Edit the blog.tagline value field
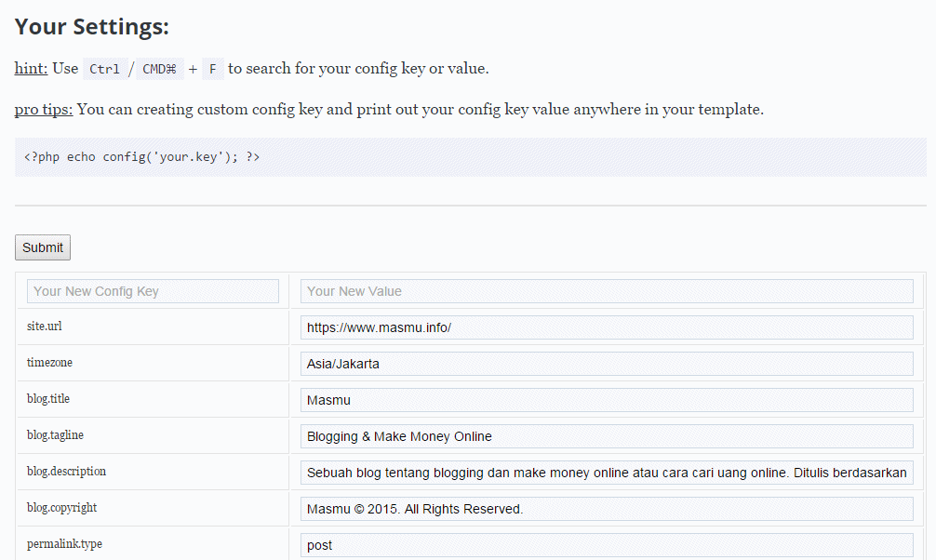Viewport: 936px width, 560px height. (x=607, y=436)
